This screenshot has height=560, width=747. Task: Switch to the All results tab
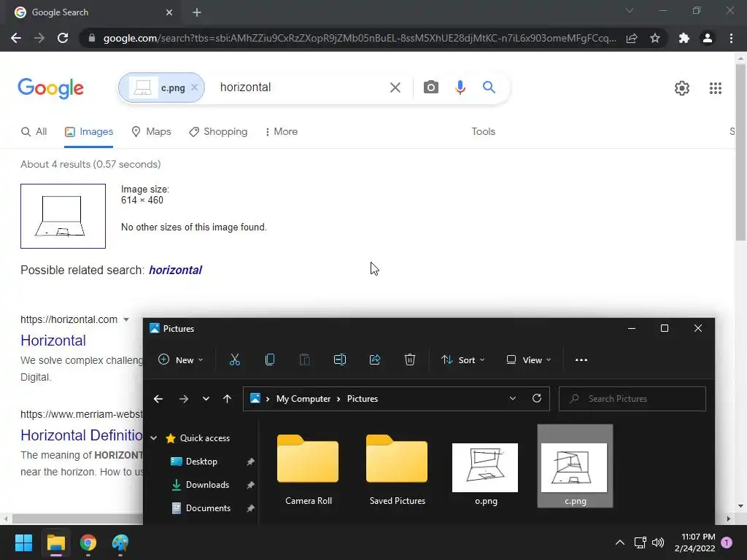[x=34, y=131]
